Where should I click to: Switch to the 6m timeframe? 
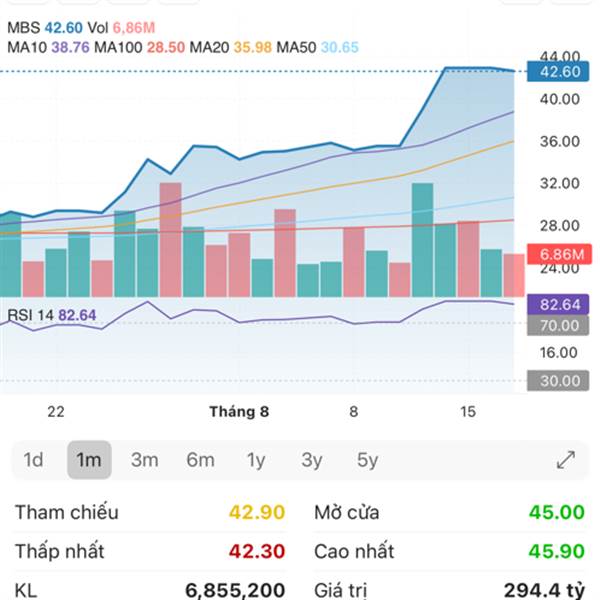click(x=200, y=460)
